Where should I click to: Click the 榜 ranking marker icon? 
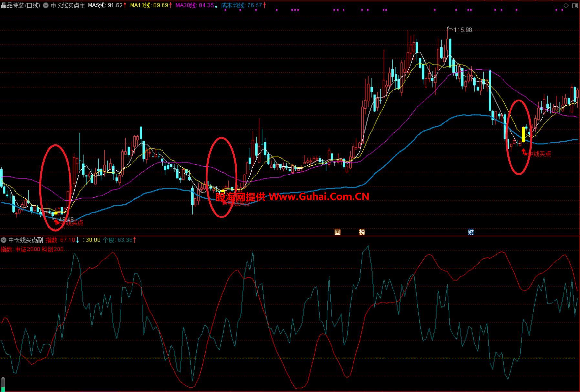(362, 232)
